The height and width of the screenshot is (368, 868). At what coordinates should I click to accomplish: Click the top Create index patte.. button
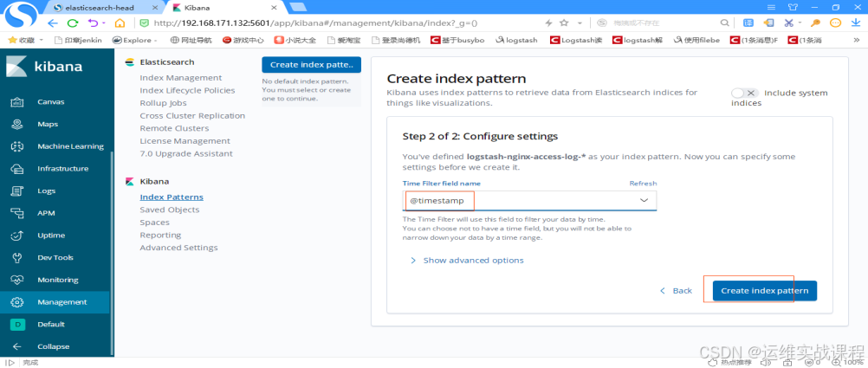click(311, 65)
